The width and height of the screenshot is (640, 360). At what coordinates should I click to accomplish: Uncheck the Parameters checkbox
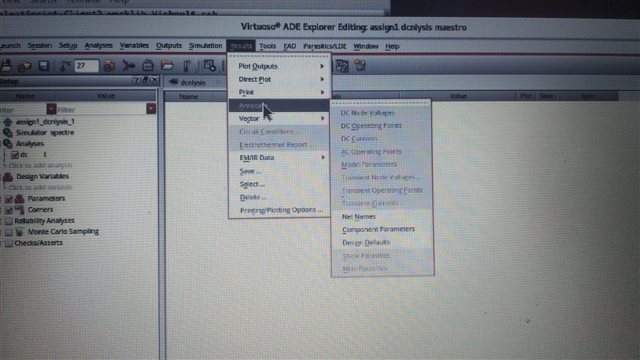coord(9,199)
